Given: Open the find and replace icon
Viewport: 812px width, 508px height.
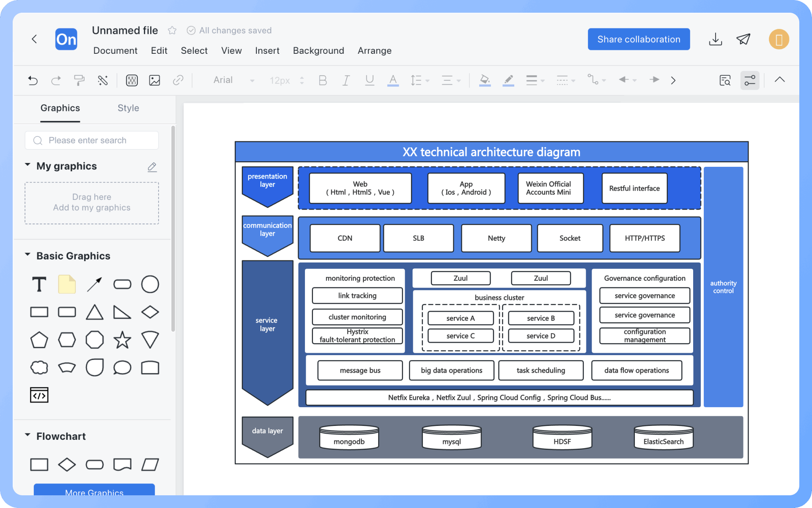Looking at the screenshot, I should click(725, 80).
